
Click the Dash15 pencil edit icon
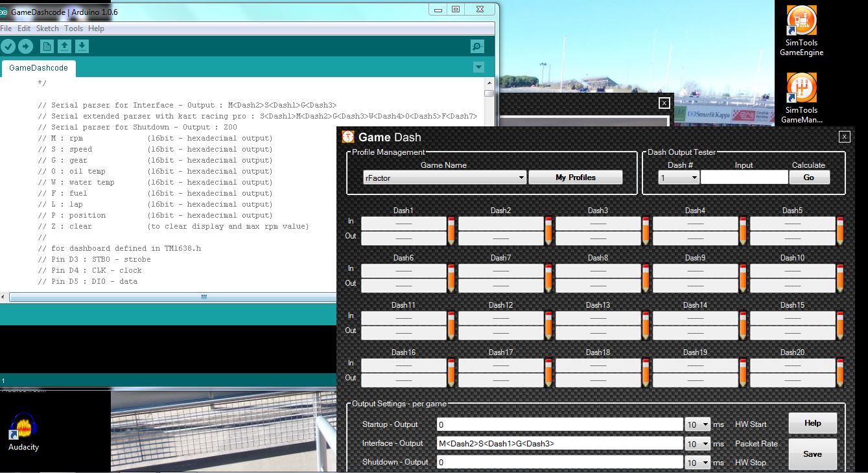point(840,325)
